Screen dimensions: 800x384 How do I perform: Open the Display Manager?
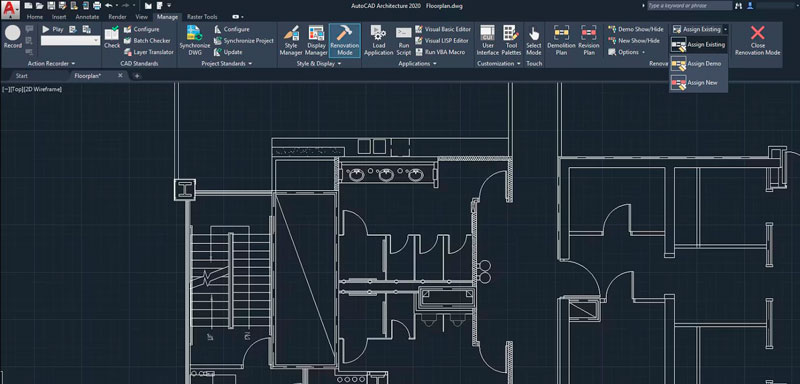coord(316,40)
